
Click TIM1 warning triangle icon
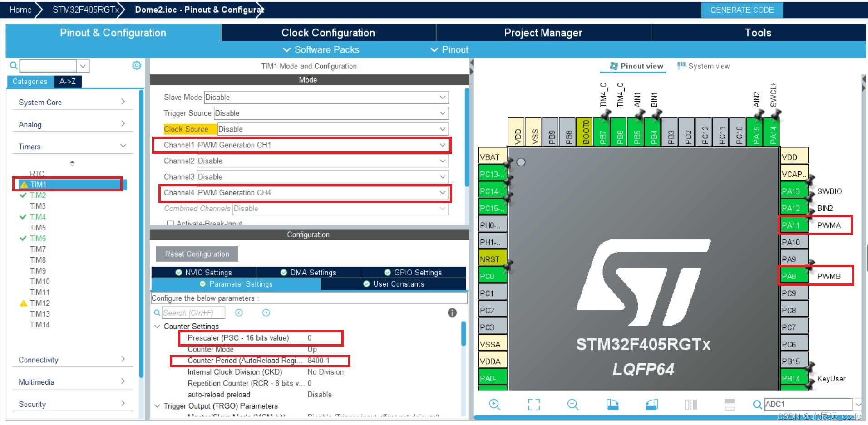[24, 185]
